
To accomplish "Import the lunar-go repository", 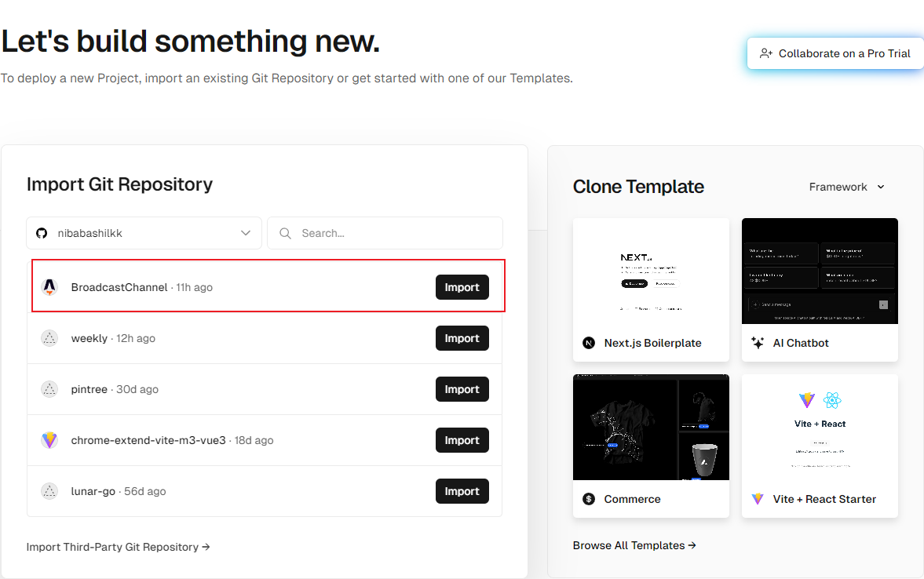I will (462, 491).
